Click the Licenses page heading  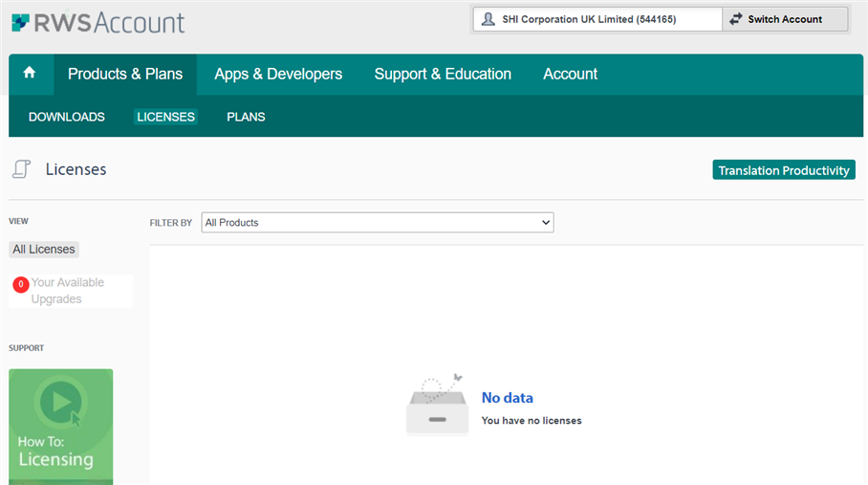tap(76, 169)
